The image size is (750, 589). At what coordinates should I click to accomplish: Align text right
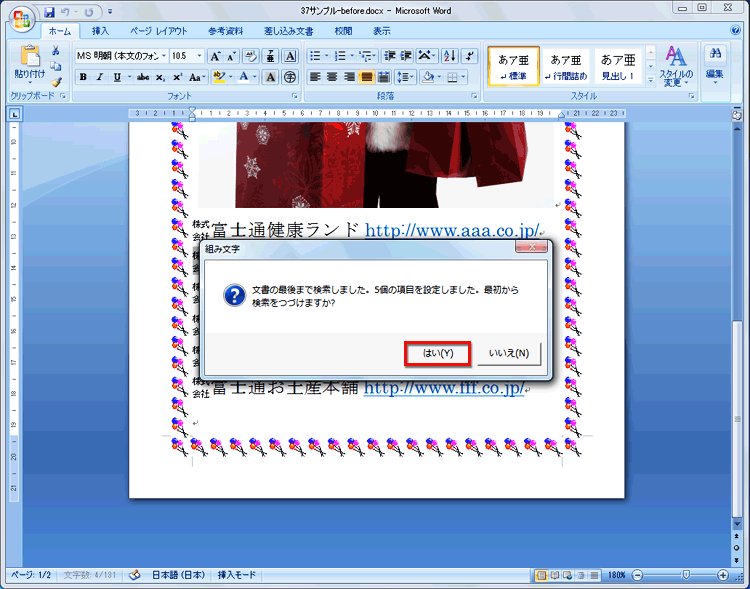[349, 77]
